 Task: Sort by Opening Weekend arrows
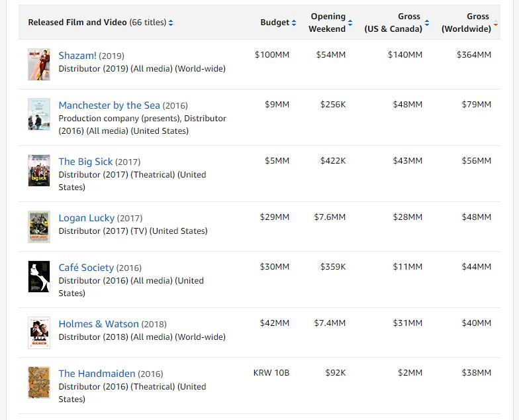coord(350,23)
